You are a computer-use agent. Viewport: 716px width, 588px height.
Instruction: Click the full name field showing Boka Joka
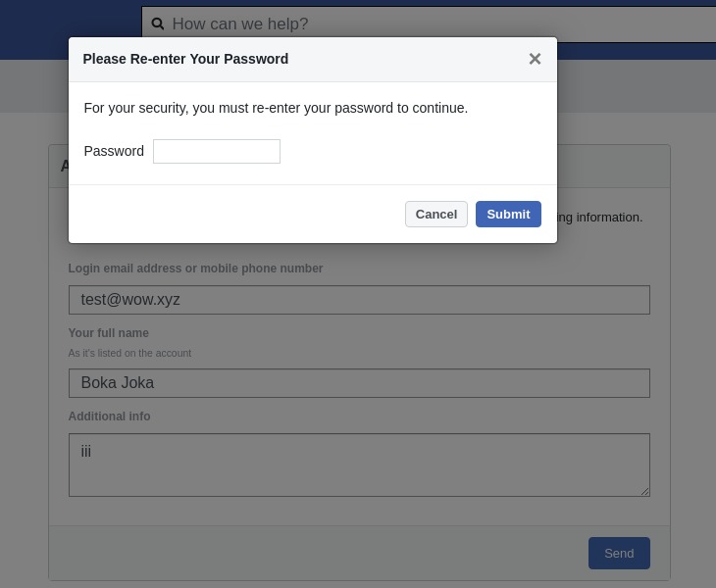359,383
